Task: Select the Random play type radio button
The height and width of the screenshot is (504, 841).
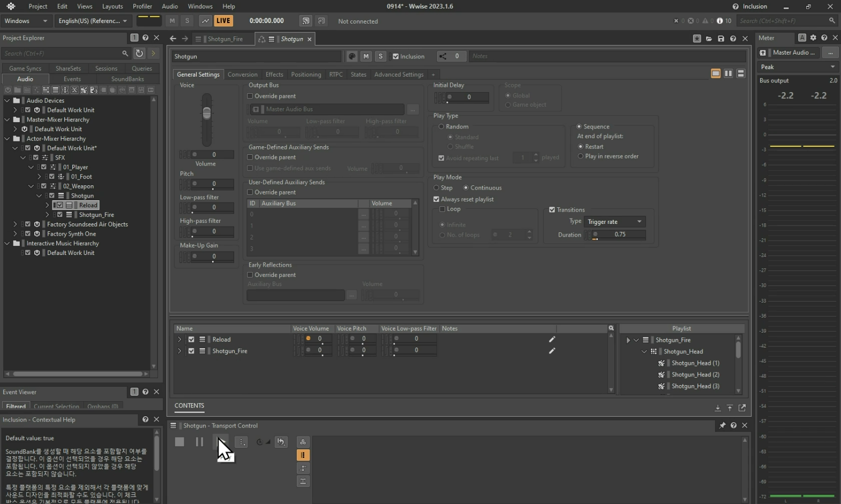Action: (441, 126)
